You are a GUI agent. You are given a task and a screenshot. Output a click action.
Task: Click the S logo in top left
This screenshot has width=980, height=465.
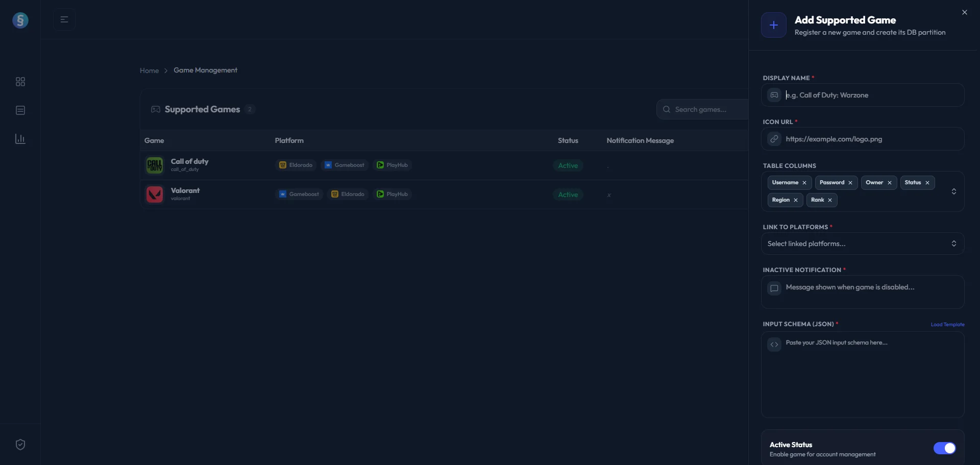pyautogui.click(x=20, y=20)
